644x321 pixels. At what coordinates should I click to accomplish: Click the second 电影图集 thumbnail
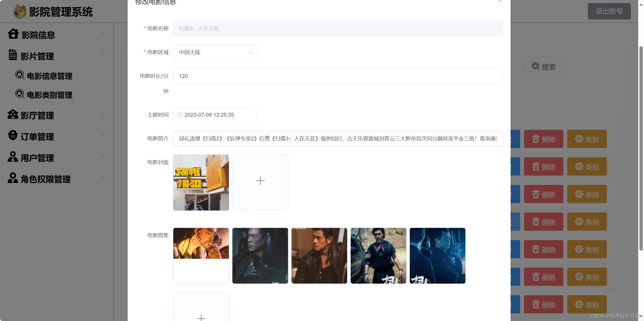pyautogui.click(x=260, y=255)
